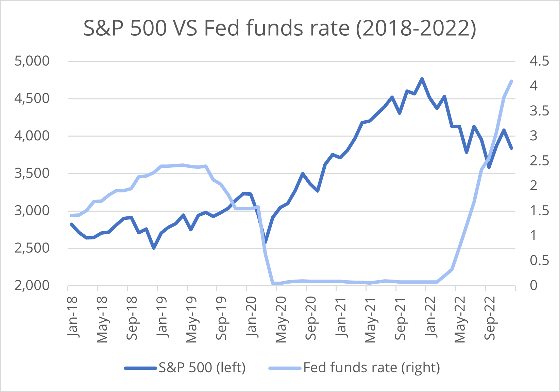Click the 3,500 left axis label
This screenshot has height=392, width=560.
pos(32,173)
